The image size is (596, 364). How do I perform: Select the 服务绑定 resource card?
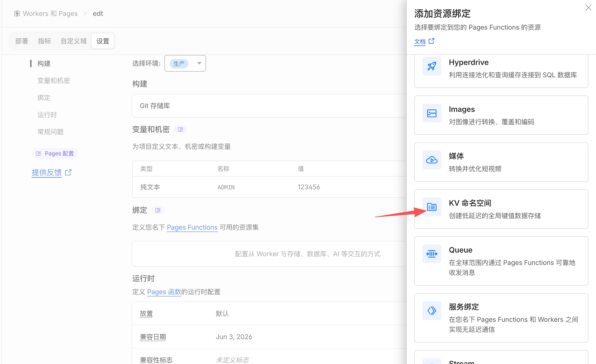pyautogui.click(x=501, y=318)
